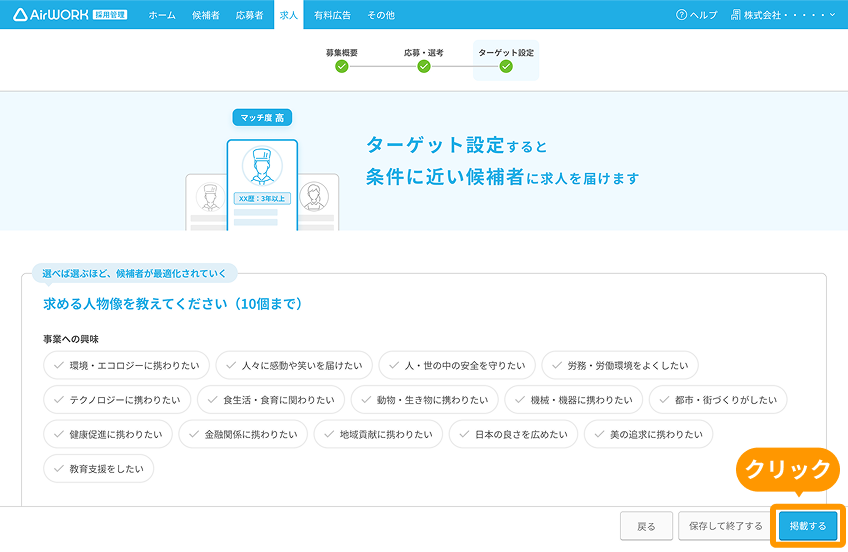The image size is (848, 552).
Task: Click the AirWORK logo
Action: tap(70, 15)
